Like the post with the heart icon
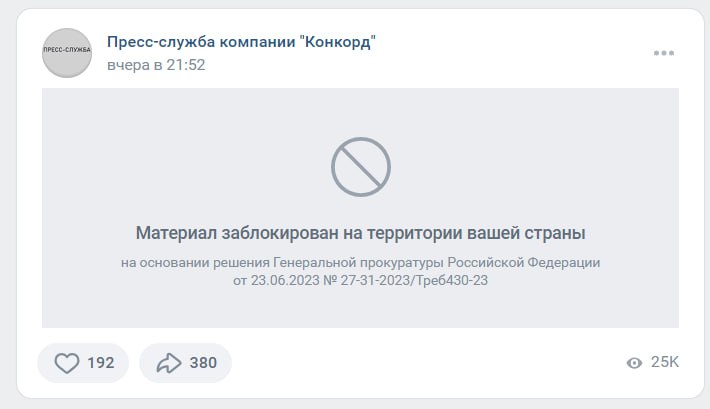The image size is (710, 409). 67,363
